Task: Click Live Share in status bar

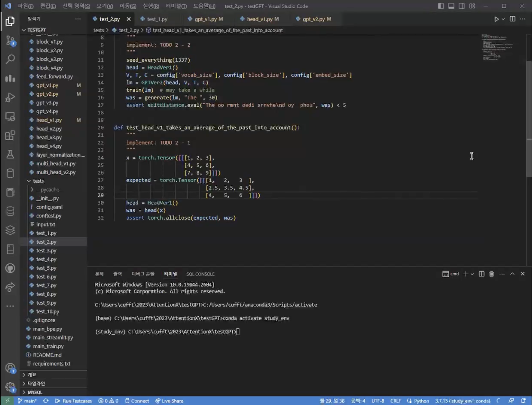Action: (169, 401)
